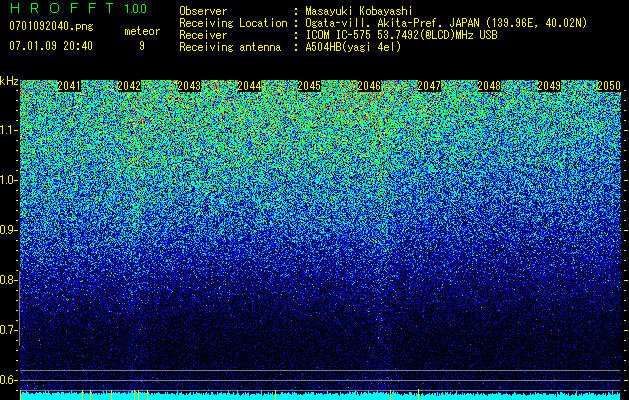Click the 2048 time marker
The image size is (629, 400).
pos(489,86)
